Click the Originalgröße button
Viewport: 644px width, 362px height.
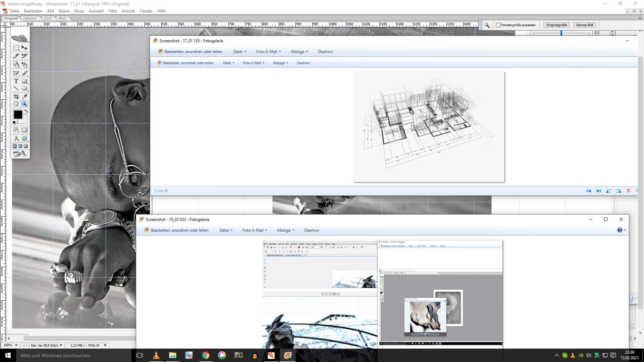[556, 25]
